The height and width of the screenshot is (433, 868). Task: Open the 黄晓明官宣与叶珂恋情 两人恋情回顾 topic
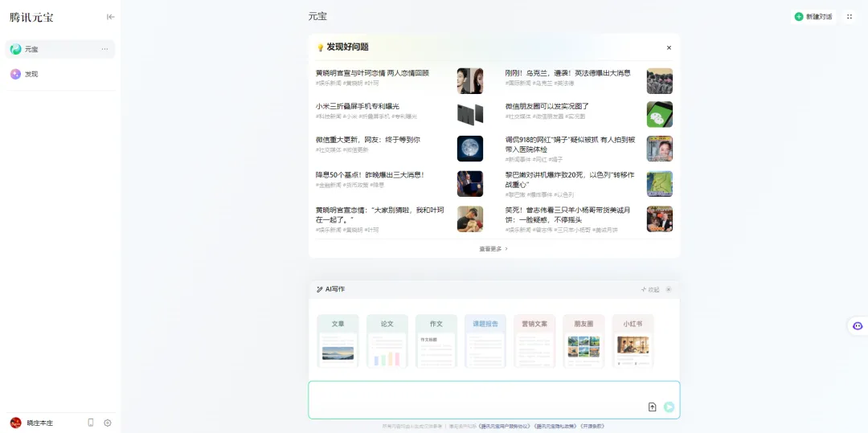(x=373, y=73)
